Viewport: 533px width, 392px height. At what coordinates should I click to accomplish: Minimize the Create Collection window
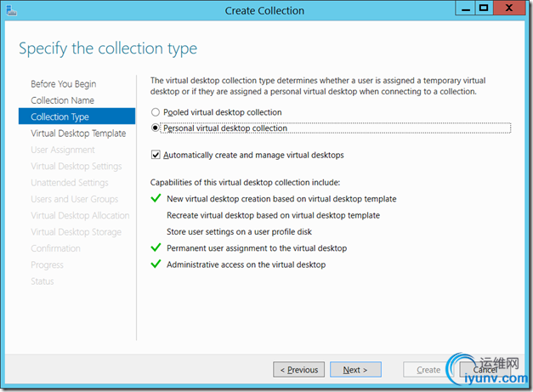tap(466, 9)
